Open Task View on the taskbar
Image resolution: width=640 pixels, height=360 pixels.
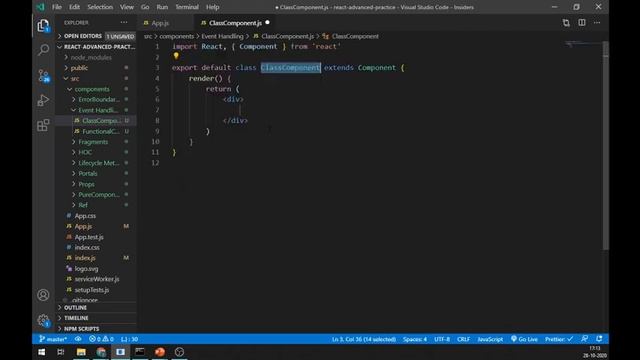(x=61, y=352)
